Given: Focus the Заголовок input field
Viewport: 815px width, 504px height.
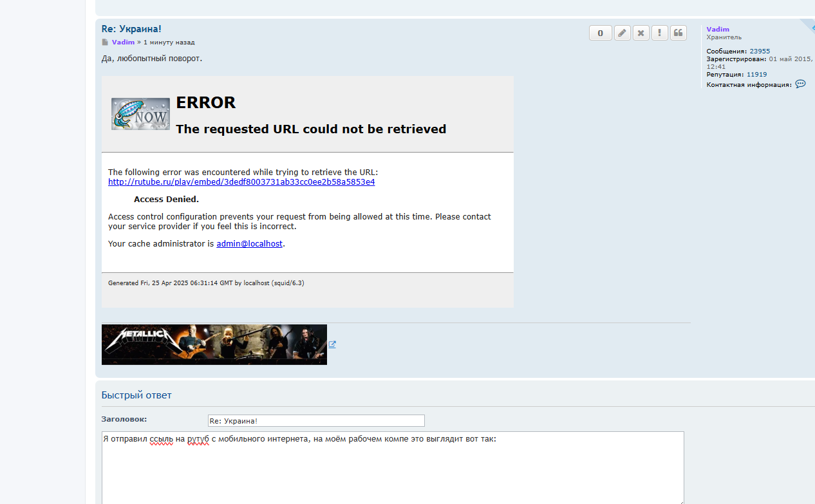Looking at the screenshot, I should (x=316, y=420).
